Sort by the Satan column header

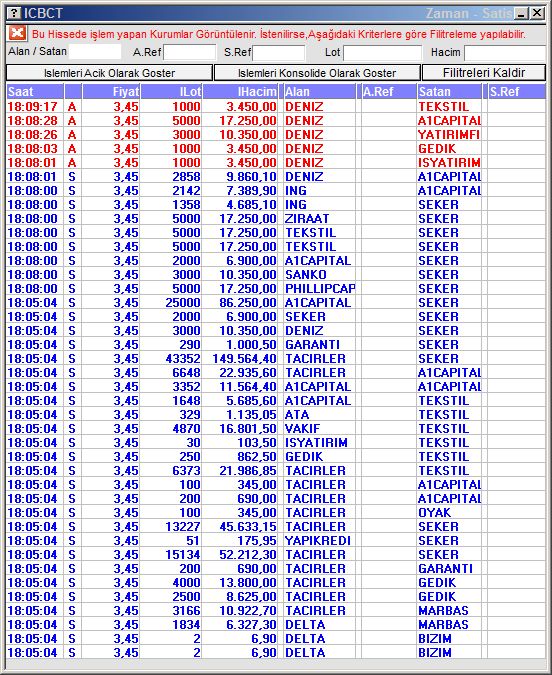point(449,92)
